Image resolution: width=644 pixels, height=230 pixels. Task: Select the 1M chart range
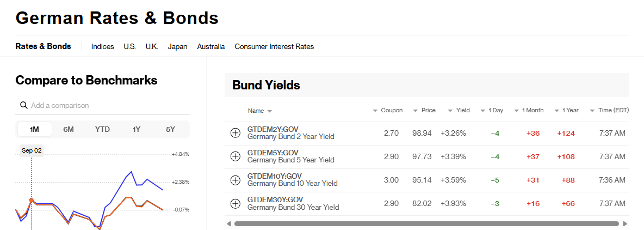(34, 129)
